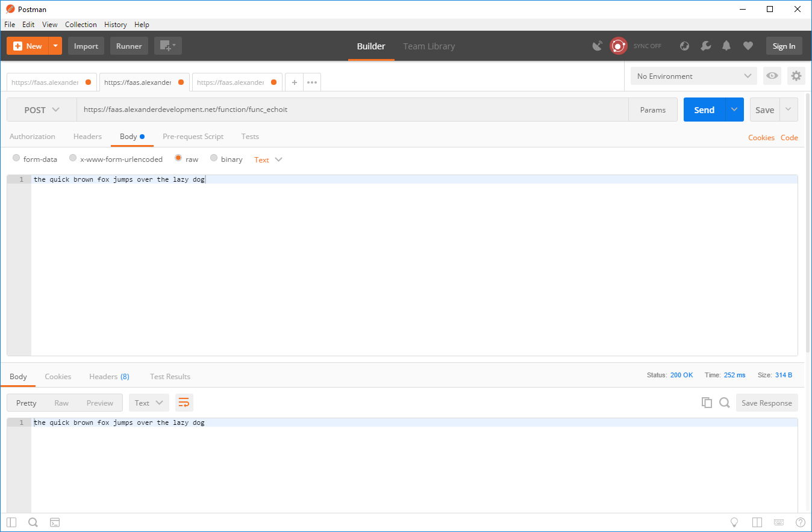Switch response view to Pretty
The width and height of the screenshot is (812, 532).
[x=26, y=403]
